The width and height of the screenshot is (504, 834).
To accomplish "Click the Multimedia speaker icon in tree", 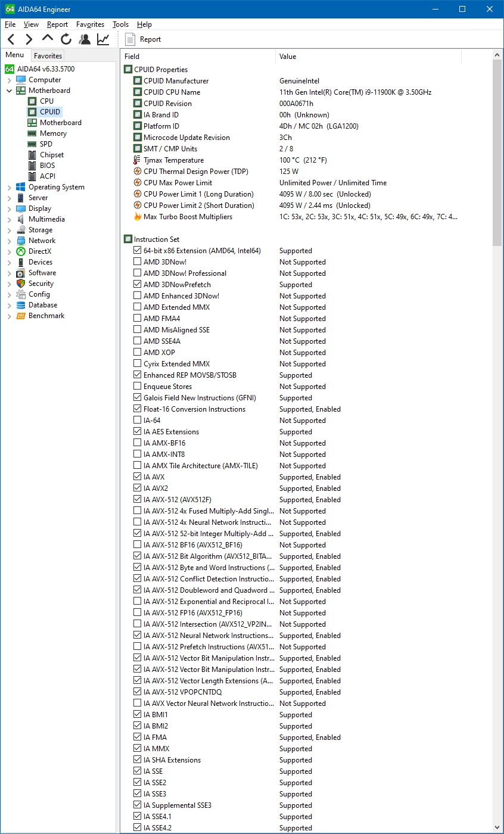I will pos(21,219).
